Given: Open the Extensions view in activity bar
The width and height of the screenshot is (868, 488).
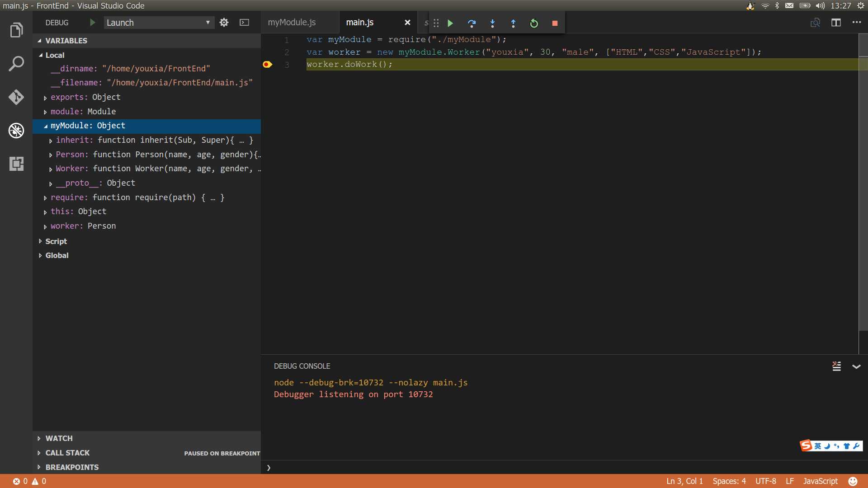Looking at the screenshot, I should pos(16,164).
